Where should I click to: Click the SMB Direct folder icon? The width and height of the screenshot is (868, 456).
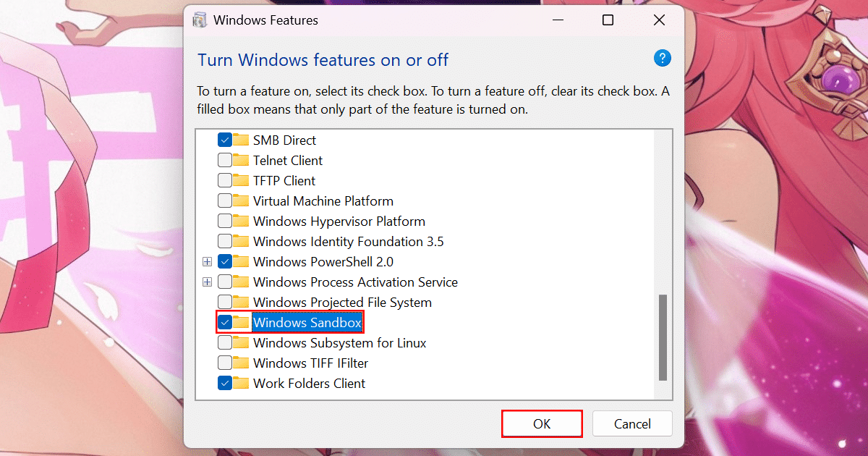coord(241,140)
